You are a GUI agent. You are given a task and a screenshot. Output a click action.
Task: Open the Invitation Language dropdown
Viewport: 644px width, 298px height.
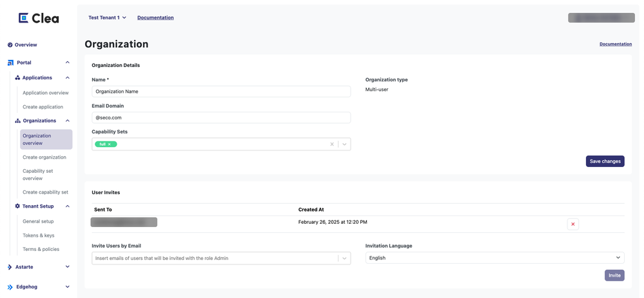494,258
